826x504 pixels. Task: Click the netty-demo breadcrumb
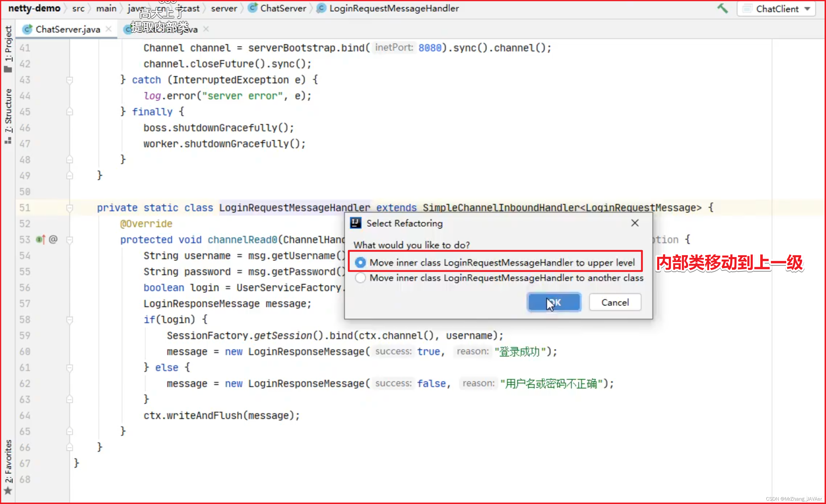point(34,8)
